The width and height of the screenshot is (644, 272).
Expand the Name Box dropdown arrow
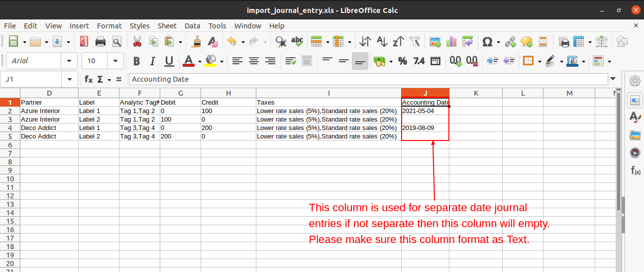(x=69, y=79)
